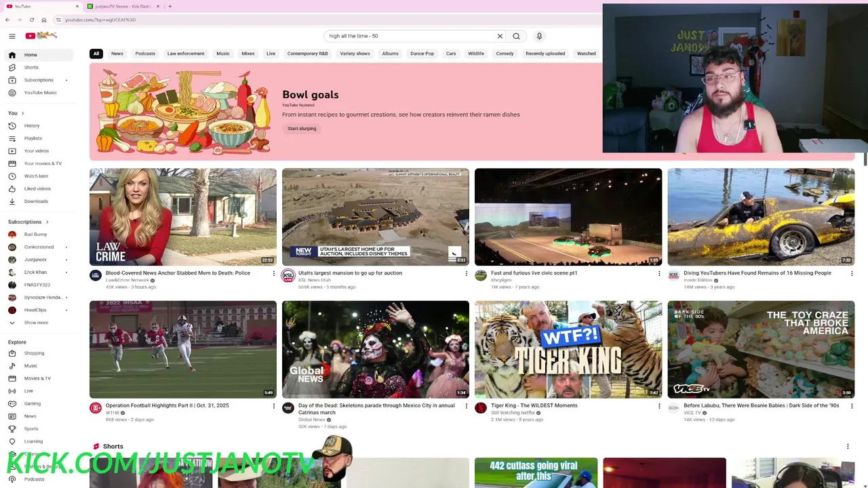The width and height of the screenshot is (868, 488).
Task: Go back in browser
Action: [x=7, y=20]
